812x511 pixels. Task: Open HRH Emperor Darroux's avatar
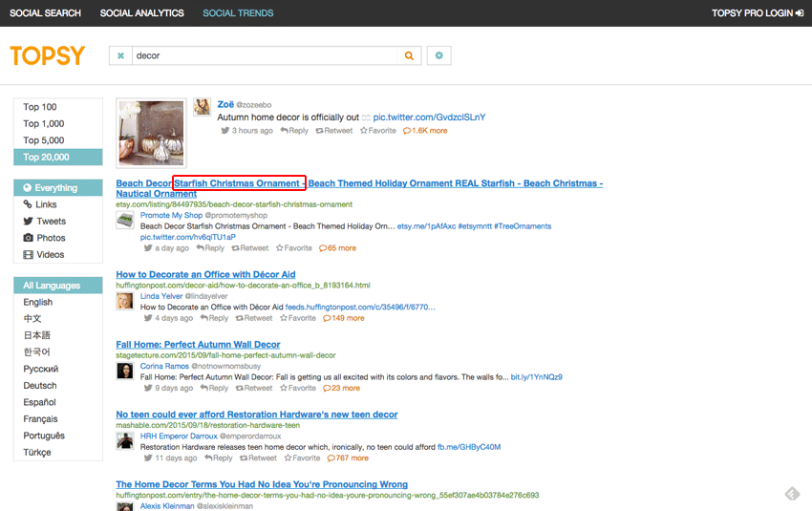point(125,440)
